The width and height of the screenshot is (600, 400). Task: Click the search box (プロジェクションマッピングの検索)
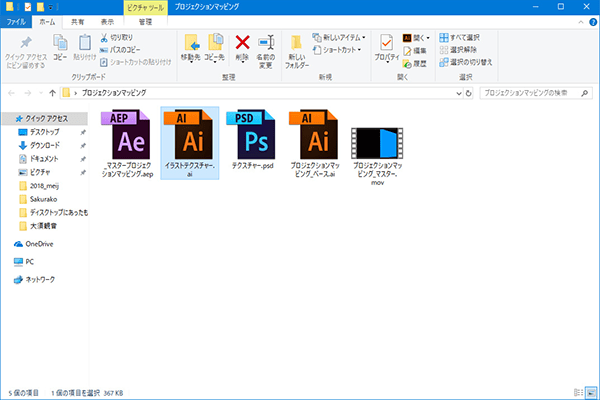[536, 93]
